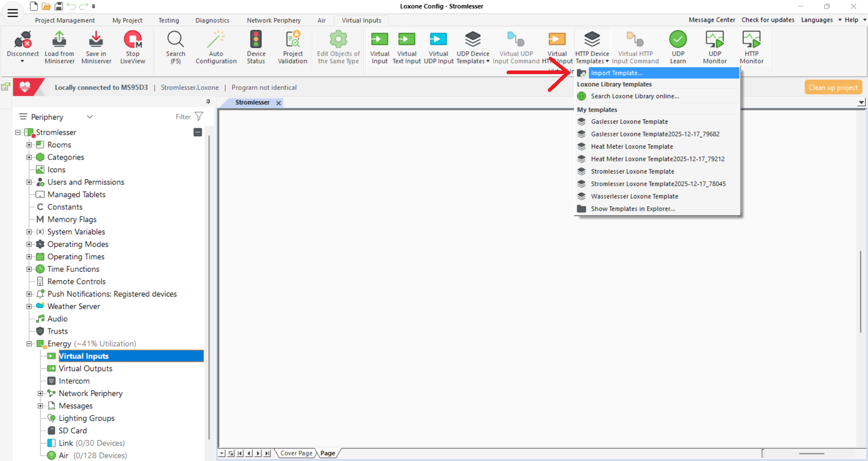Choose Search Loxone Library online
The image size is (868, 461).
click(x=635, y=96)
